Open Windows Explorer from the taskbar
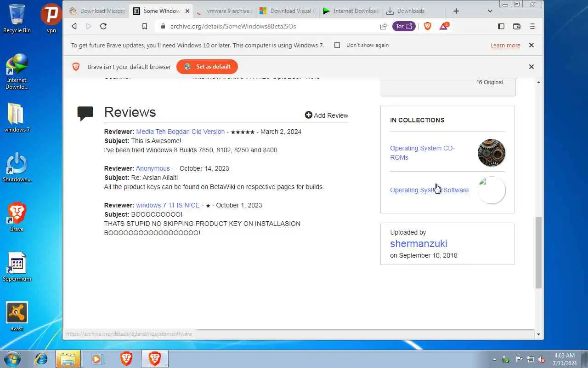The width and height of the screenshot is (588, 368). point(68,359)
